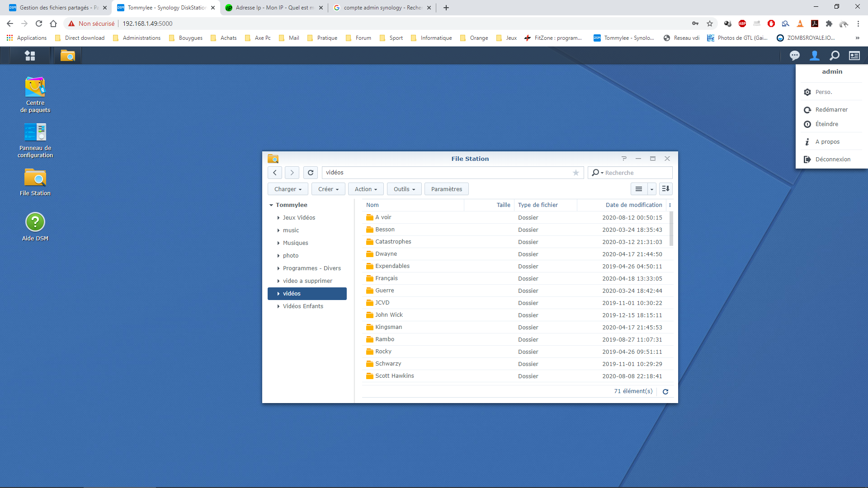Select Perso. in admin menu

click(832, 92)
